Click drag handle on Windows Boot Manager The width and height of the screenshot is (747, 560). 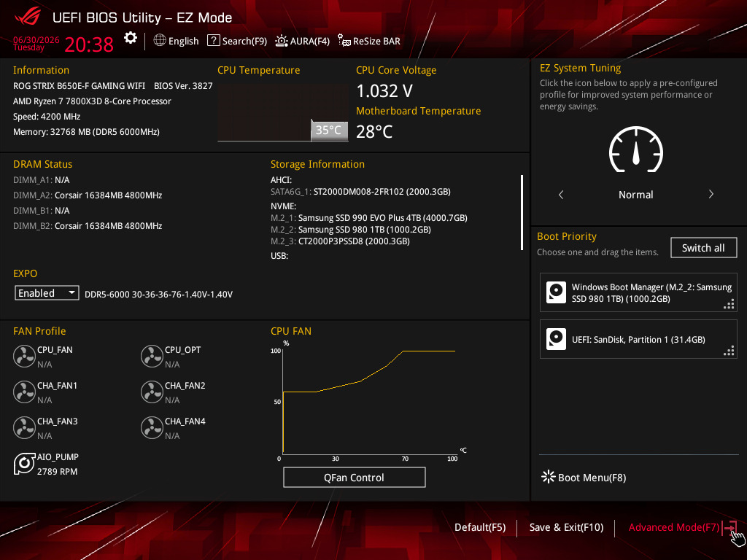729,304
